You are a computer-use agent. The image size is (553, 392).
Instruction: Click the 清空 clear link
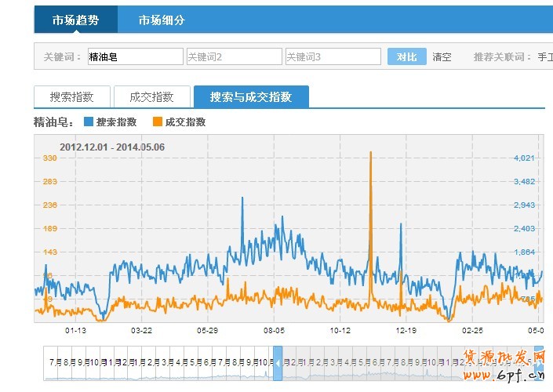pos(442,57)
